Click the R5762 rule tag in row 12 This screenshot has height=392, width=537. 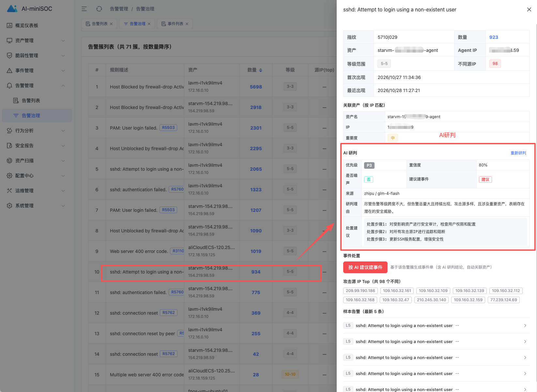[169, 313]
